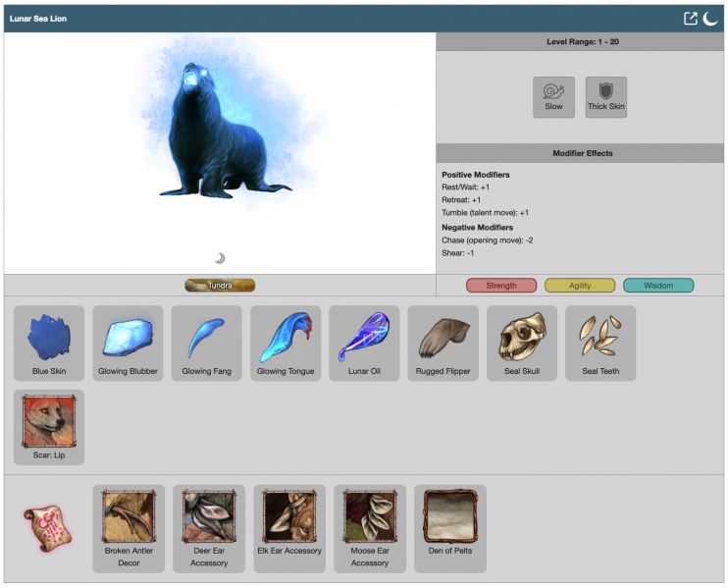
Task: Select the Rugged Flipper item
Action: point(442,343)
